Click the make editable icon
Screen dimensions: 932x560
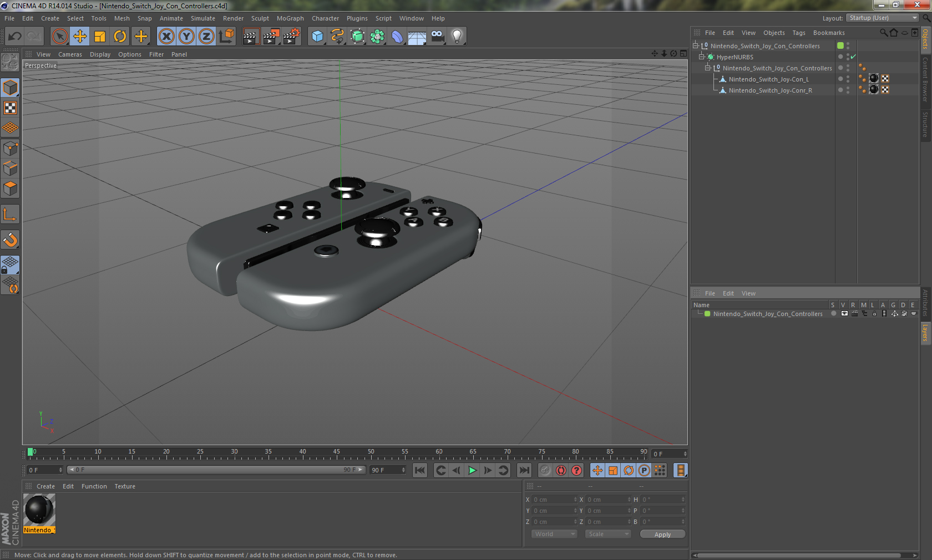10,62
